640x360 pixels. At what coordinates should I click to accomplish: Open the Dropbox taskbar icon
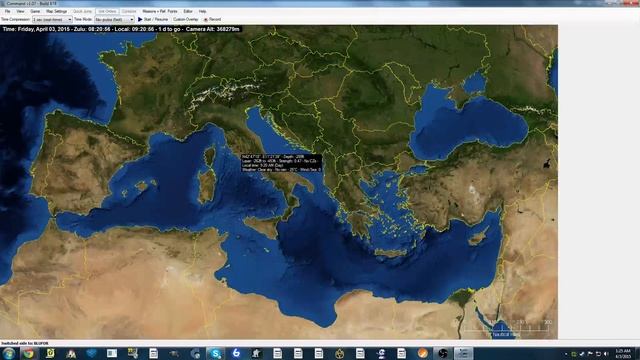91,353
